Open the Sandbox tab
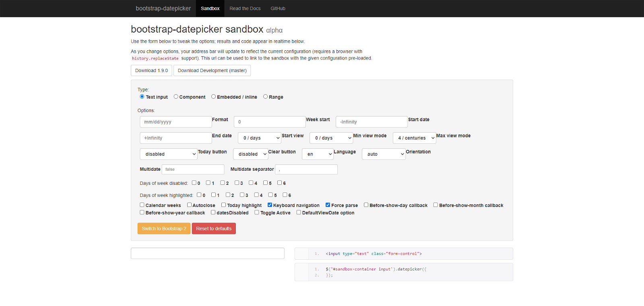The width and height of the screenshot is (644, 306). 210,8
